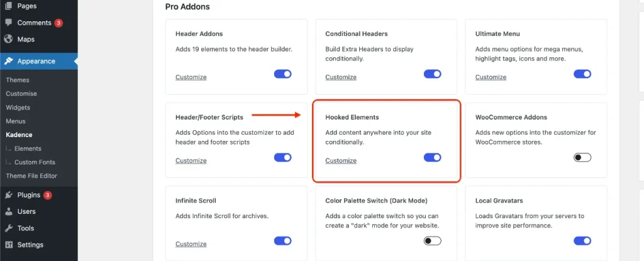Open the Theme File Editor
The height and width of the screenshot is (261, 644).
31,175
